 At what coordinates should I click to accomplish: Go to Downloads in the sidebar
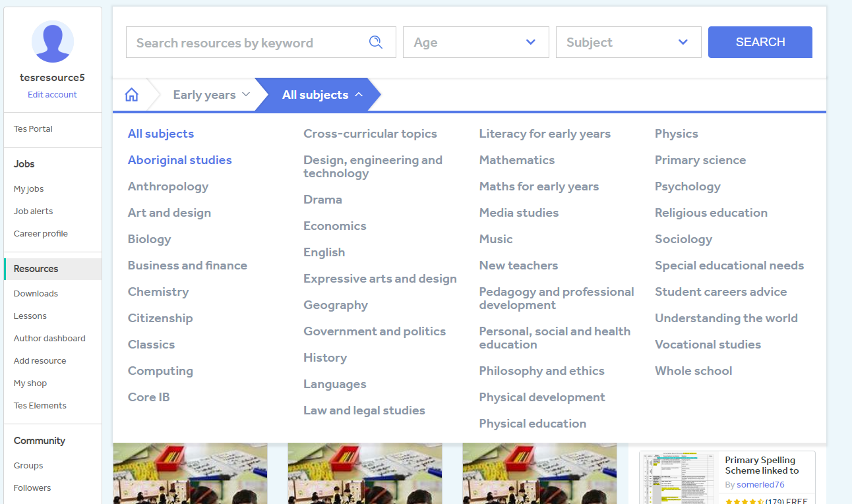click(35, 293)
